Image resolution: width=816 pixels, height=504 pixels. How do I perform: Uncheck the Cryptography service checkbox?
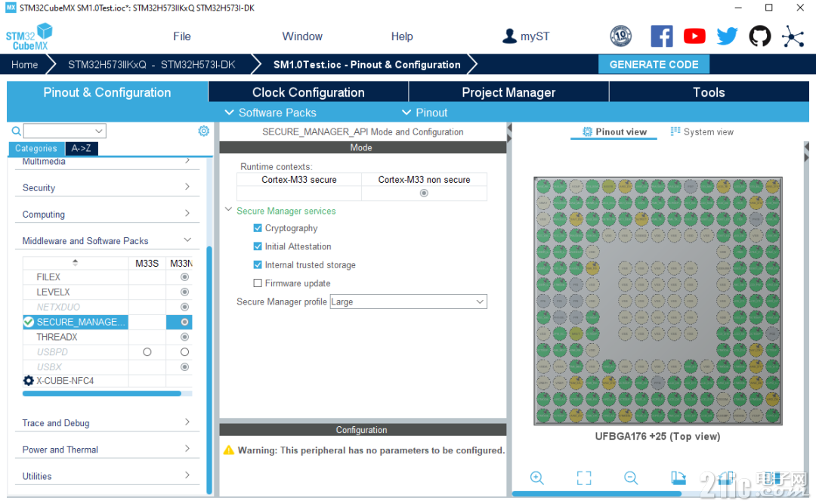coord(258,228)
